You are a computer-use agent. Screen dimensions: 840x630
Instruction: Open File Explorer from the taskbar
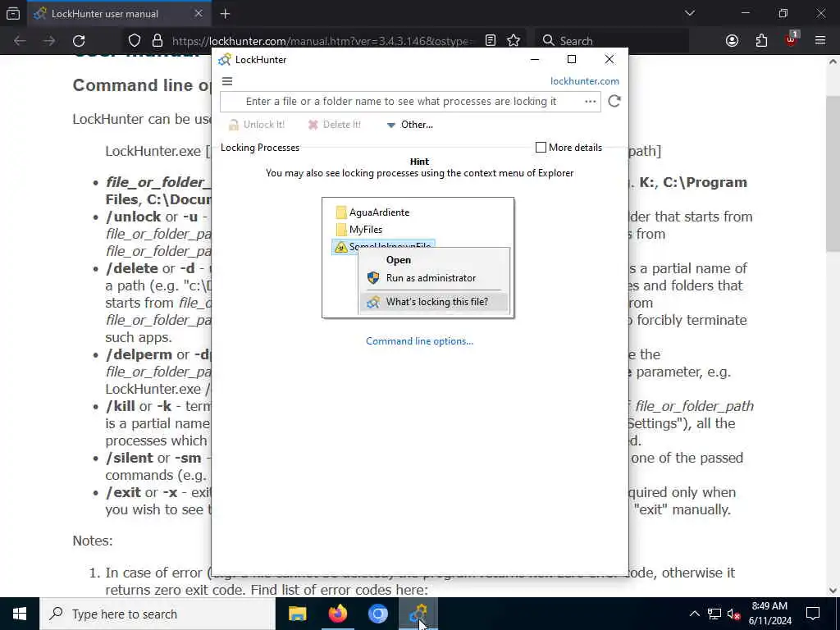click(x=297, y=614)
